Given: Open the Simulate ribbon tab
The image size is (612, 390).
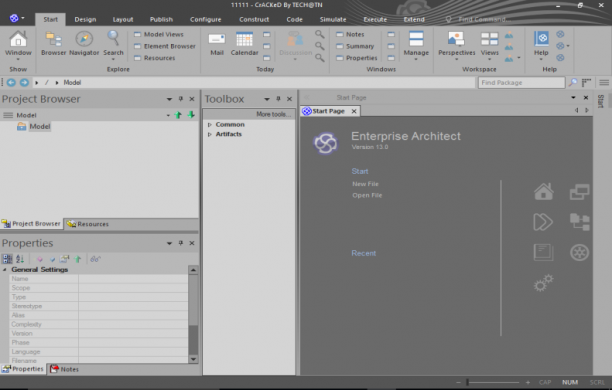Looking at the screenshot, I should click(333, 19).
